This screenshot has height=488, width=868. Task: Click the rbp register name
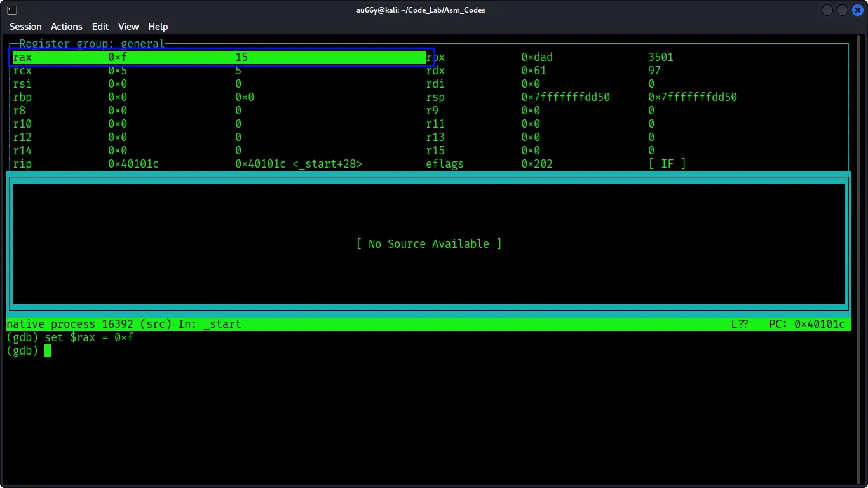click(22, 97)
